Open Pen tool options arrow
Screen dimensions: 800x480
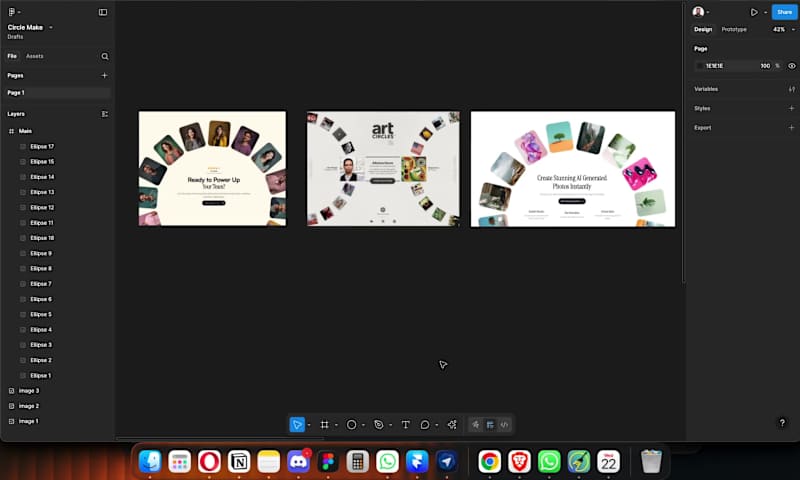tap(390, 425)
